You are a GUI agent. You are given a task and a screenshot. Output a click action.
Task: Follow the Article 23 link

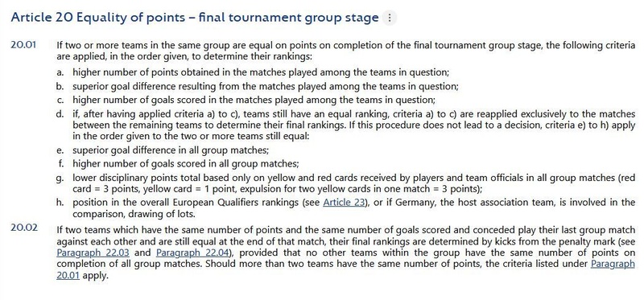click(344, 203)
